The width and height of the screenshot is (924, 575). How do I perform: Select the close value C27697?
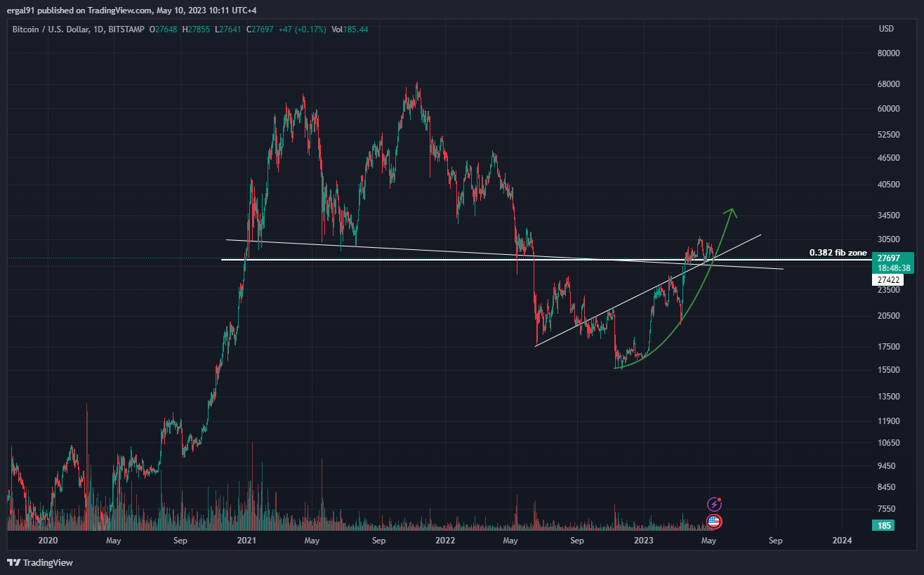(259, 29)
